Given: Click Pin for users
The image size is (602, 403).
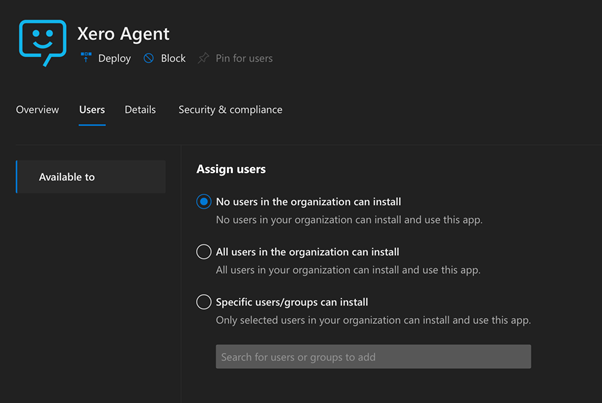Looking at the screenshot, I should [x=244, y=58].
